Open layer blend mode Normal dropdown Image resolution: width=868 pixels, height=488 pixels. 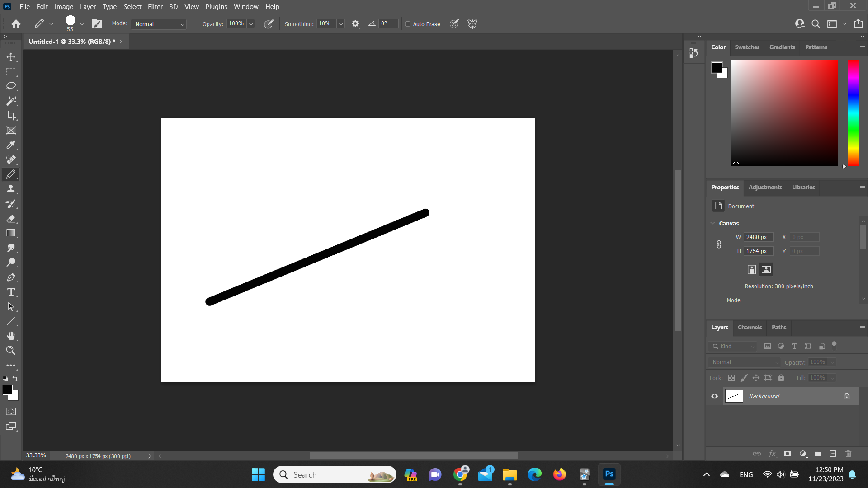tap(745, 362)
